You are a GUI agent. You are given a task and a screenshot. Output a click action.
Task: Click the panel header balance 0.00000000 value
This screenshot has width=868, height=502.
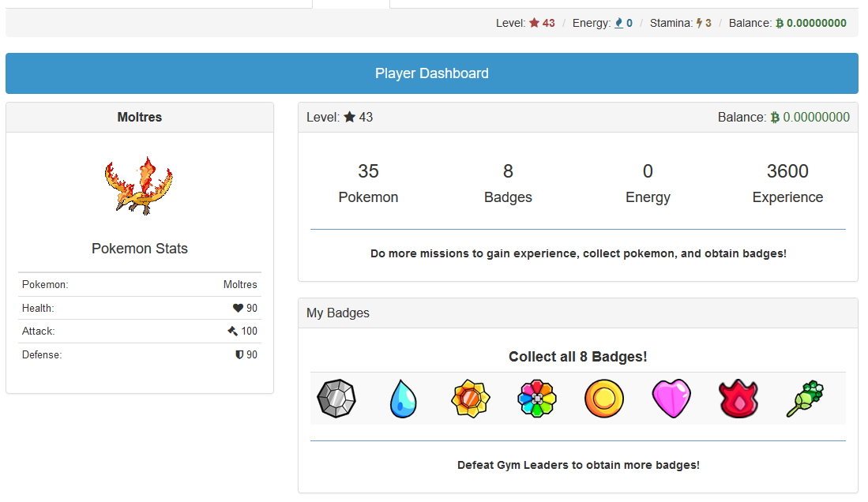pyautogui.click(x=817, y=117)
